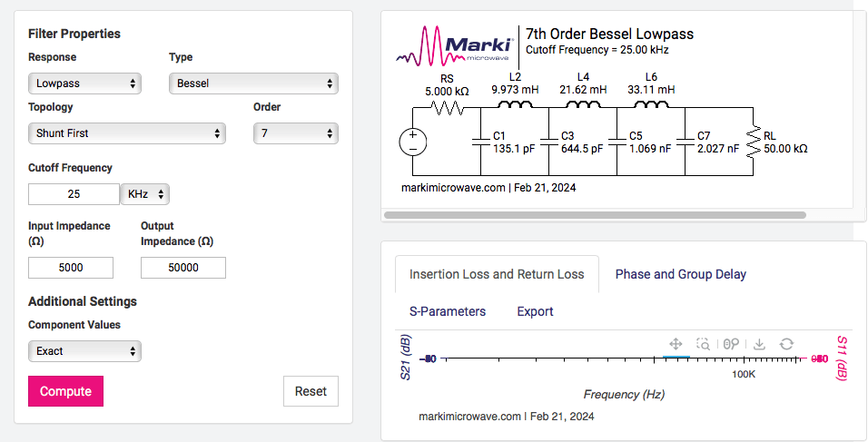Click the schematic horizontal scrollbar
This screenshot has height=442, width=868.
595,215
